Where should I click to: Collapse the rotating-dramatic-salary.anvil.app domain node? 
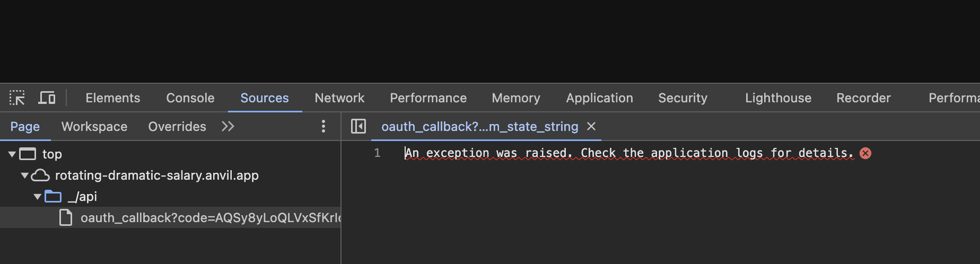click(24, 175)
